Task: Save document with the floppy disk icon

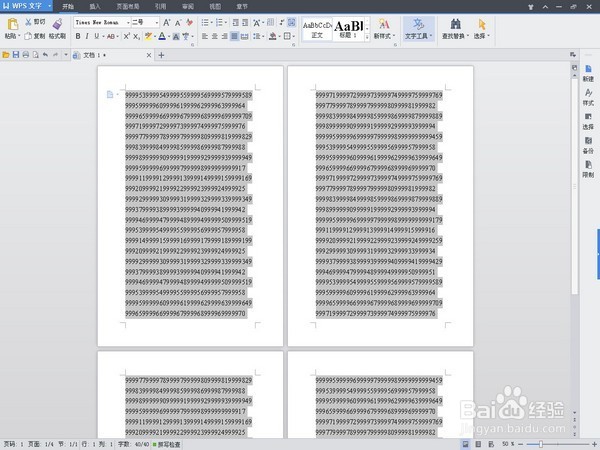Action: pyautogui.click(x=16, y=55)
